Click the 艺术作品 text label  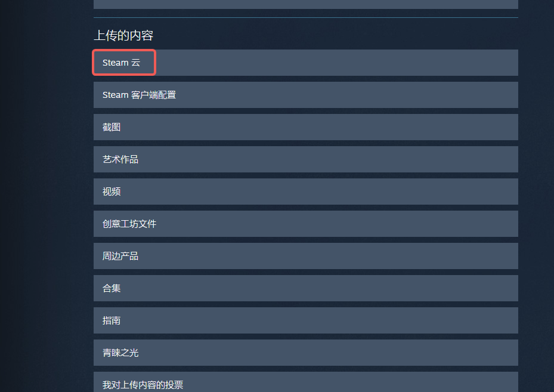tap(120, 159)
